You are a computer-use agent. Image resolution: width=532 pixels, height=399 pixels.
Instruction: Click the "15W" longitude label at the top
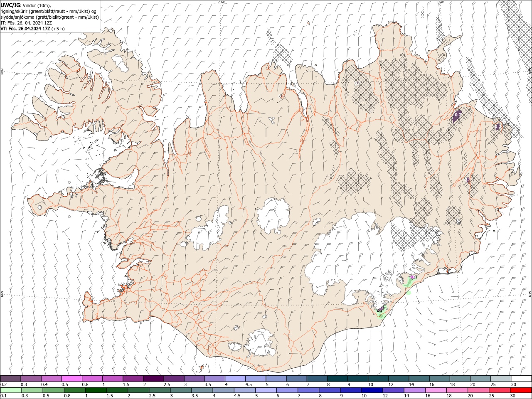440,2
